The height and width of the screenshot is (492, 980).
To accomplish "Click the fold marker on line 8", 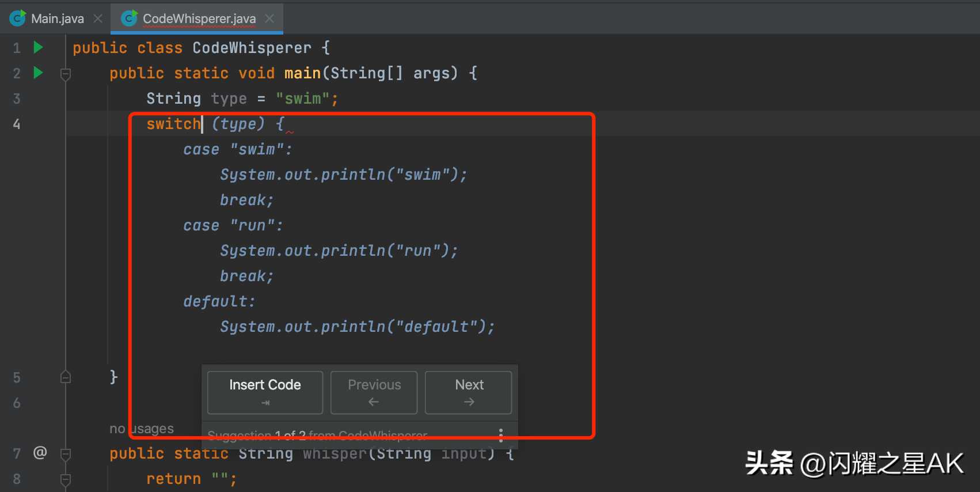I will click(66, 479).
